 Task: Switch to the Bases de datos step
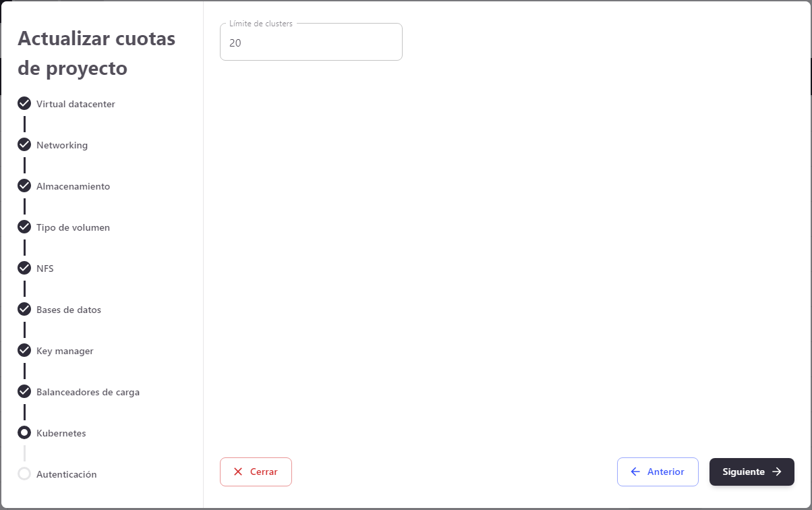[69, 310]
